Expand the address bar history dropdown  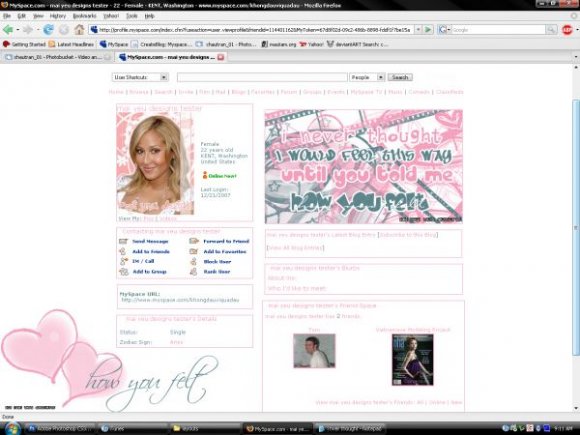pos(418,30)
